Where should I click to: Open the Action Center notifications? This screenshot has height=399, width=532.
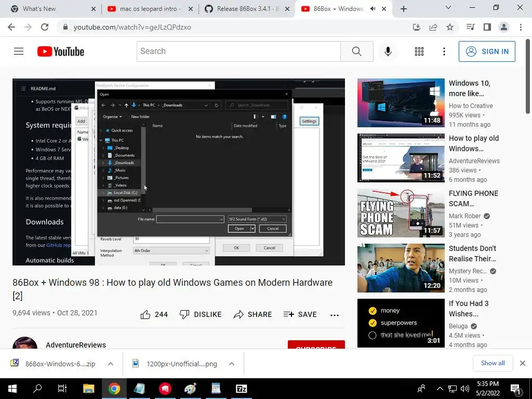click(516, 389)
